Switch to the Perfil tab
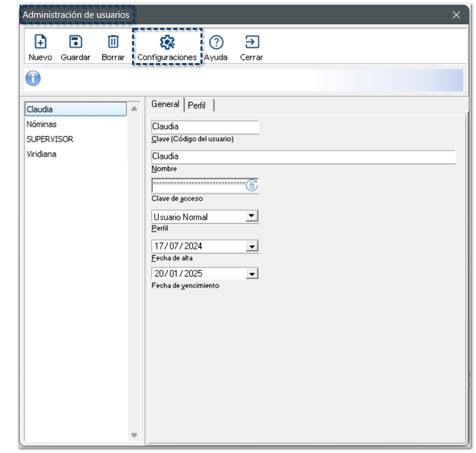476x453 pixels. pyautogui.click(x=197, y=105)
